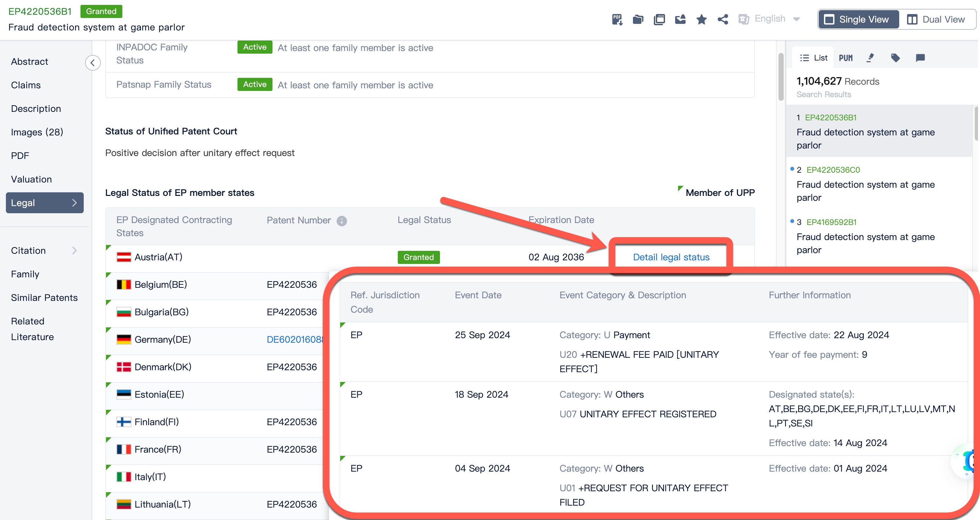The image size is (980, 520).
Task: Go to the Claims section
Action: coord(26,85)
